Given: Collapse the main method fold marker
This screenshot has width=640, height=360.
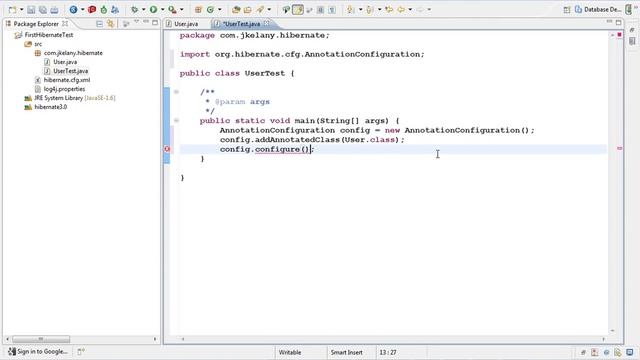Looking at the screenshot, I should click(176, 120).
